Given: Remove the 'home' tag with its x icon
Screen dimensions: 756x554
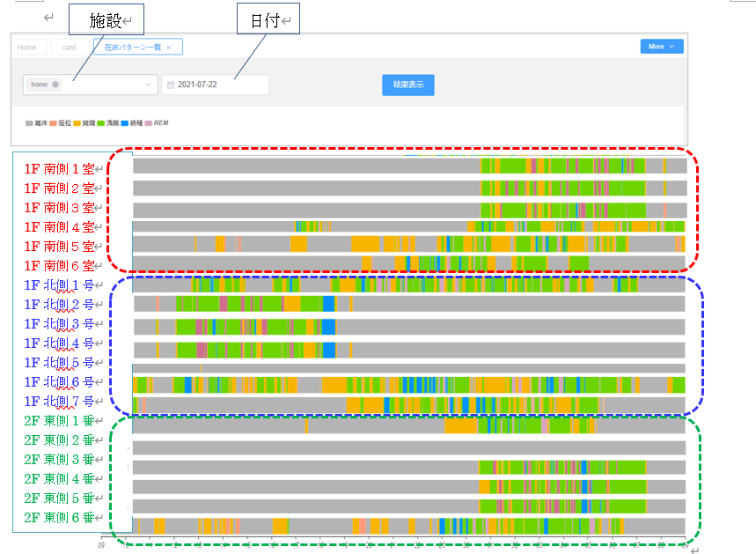Looking at the screenshot, I should click(55, 85).
